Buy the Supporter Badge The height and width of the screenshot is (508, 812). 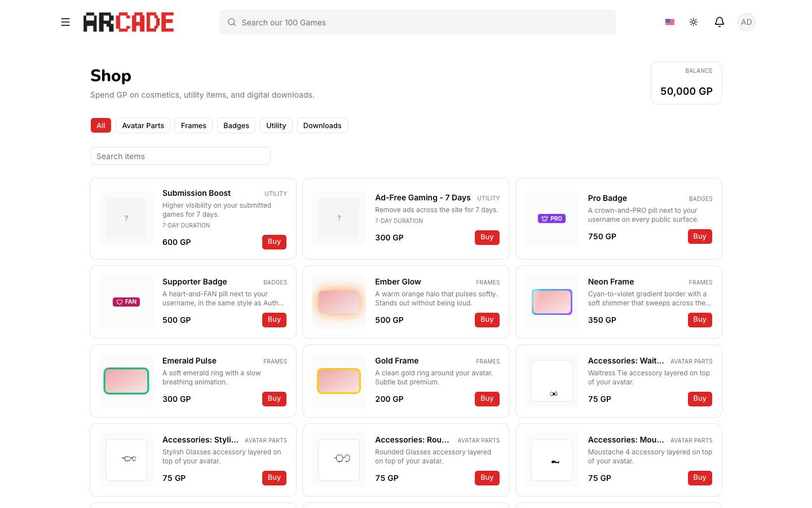275,319
